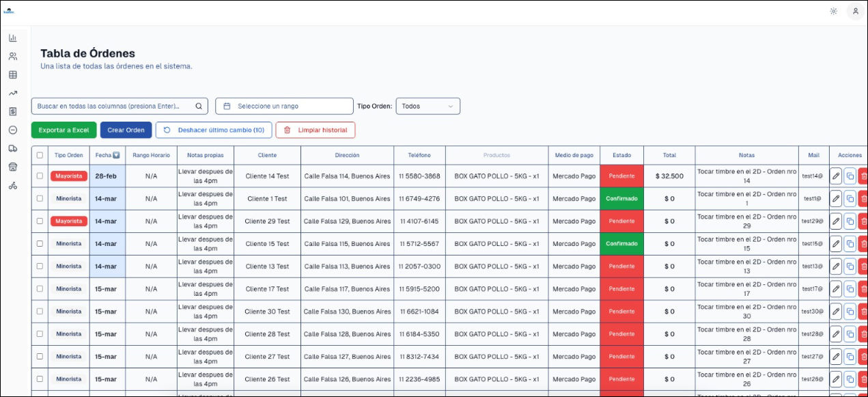
Task: Delete the Cliente 29 Test order
Action: point(863,221)
